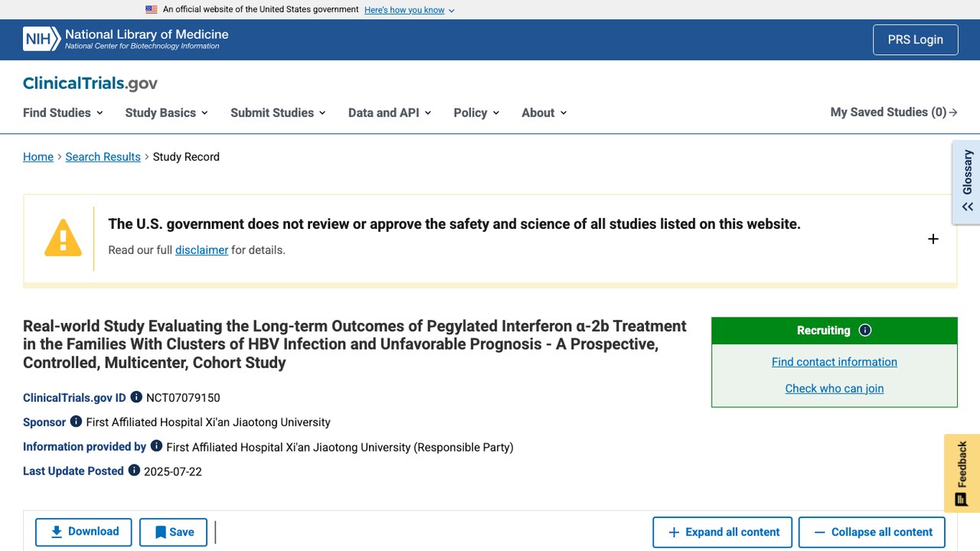The height and width of the screenshot is (551, 980).
Task: Click Collapse all content button
Action: pos(872,532)
